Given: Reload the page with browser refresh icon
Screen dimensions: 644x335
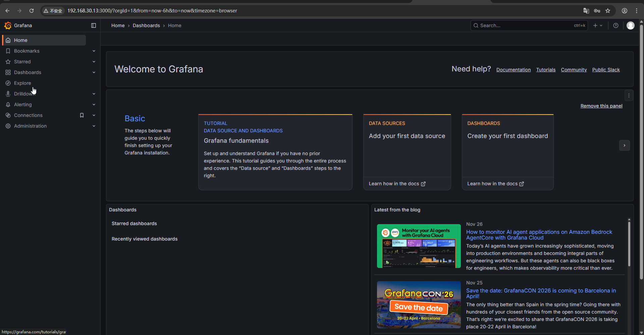Looking at the screenshot, I should click(x=32, y=11).
